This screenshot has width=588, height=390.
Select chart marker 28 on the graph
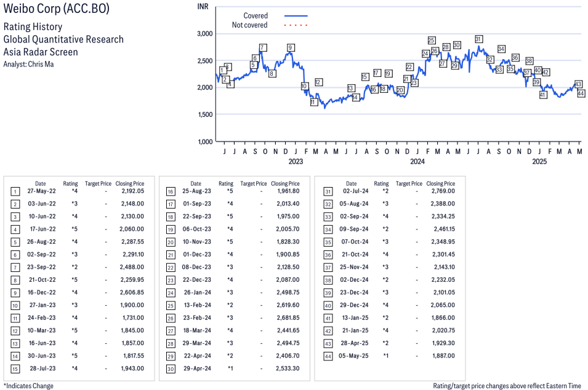click(446, 47)
